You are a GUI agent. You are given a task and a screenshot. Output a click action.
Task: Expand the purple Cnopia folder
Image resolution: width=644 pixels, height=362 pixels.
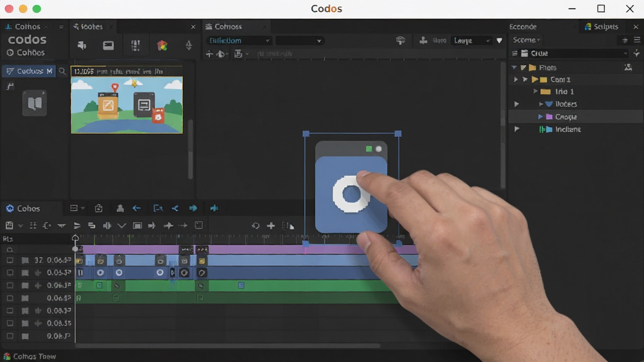(x=540, y=117)
